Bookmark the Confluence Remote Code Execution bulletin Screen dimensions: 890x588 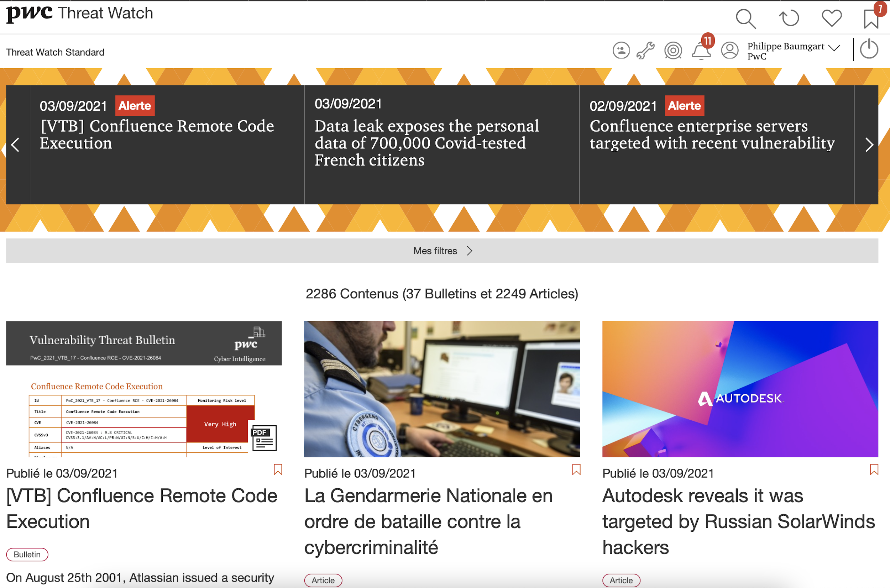278,469
